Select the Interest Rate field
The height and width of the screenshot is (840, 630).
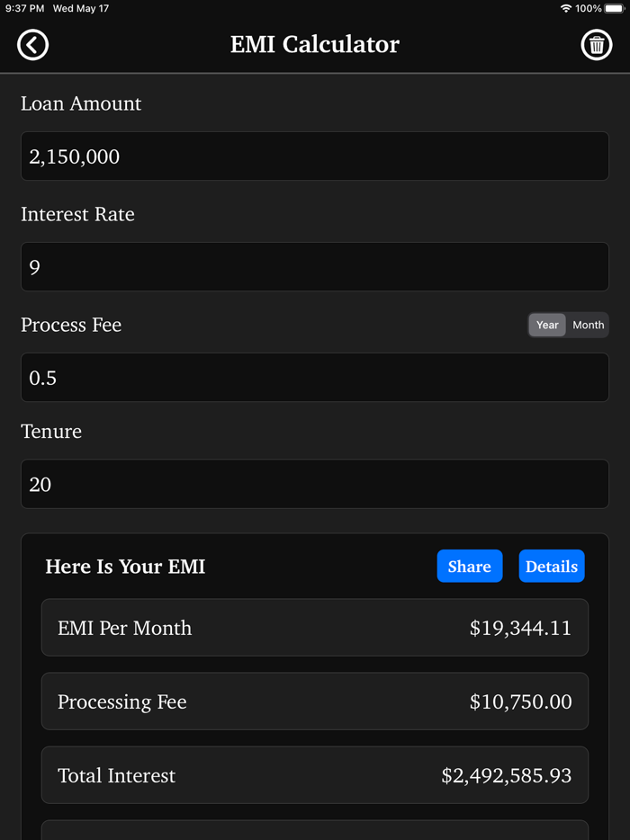(x=315, y=266)
